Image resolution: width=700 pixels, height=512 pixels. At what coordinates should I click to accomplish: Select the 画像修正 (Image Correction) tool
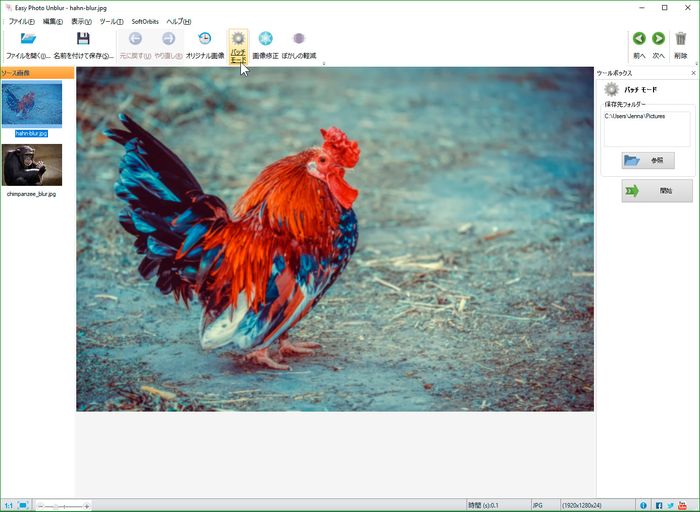(266, 40)
